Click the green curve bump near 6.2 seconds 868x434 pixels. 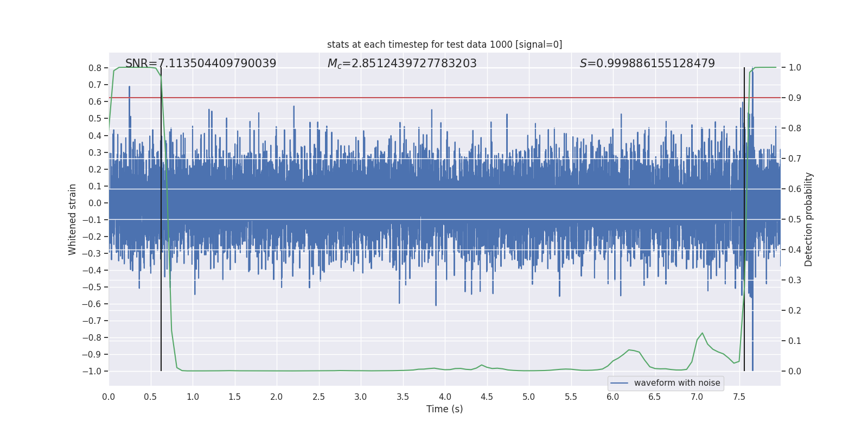click(x=629, y=350)
